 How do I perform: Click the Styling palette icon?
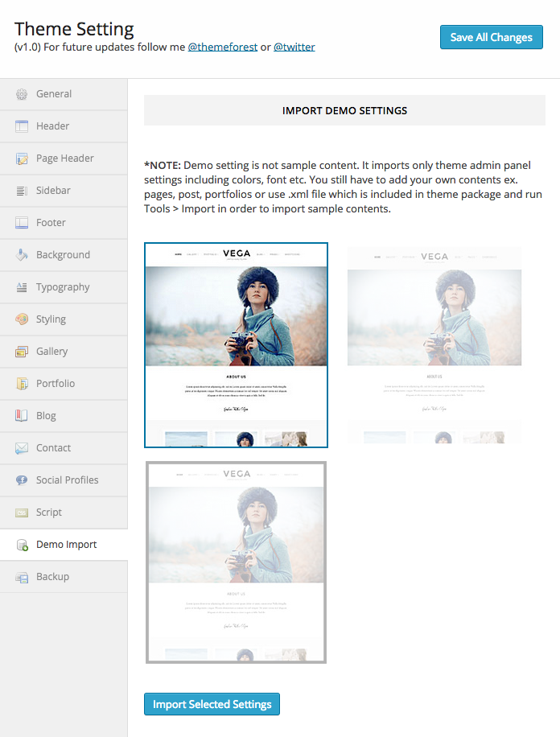click(22, 319)
